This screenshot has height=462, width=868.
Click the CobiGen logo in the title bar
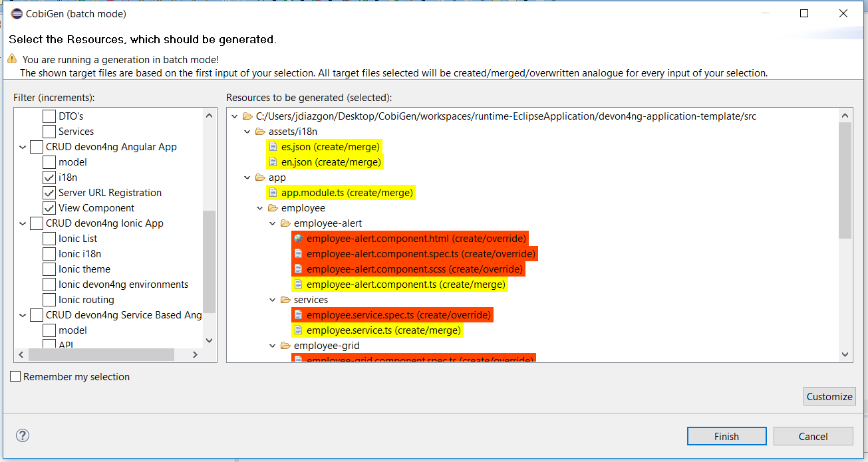pyautogui.click(x=16, y=13)
